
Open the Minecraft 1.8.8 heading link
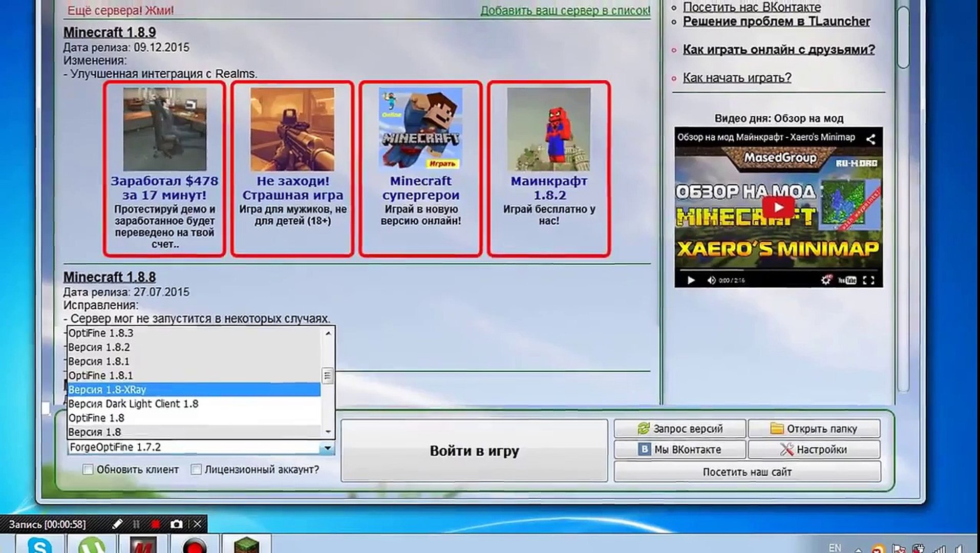[110, 277]
